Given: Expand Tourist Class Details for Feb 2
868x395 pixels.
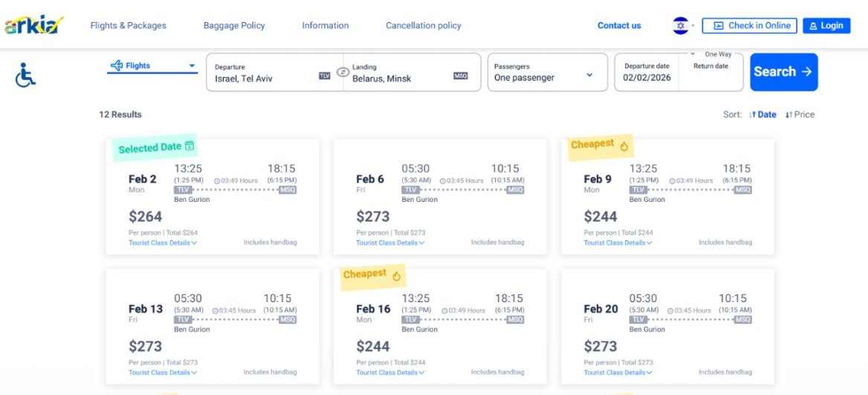Looking at the screenshot, I should (x=162, y=243).
